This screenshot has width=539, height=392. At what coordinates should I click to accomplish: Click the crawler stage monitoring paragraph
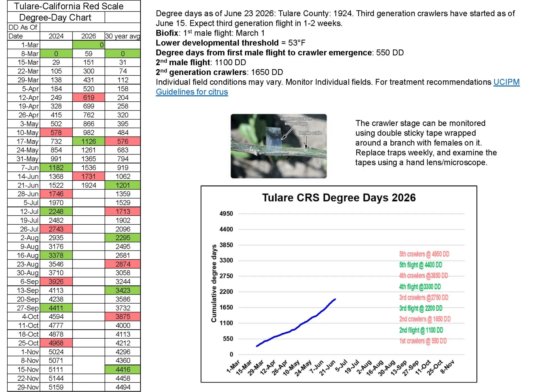click(426, 143)
